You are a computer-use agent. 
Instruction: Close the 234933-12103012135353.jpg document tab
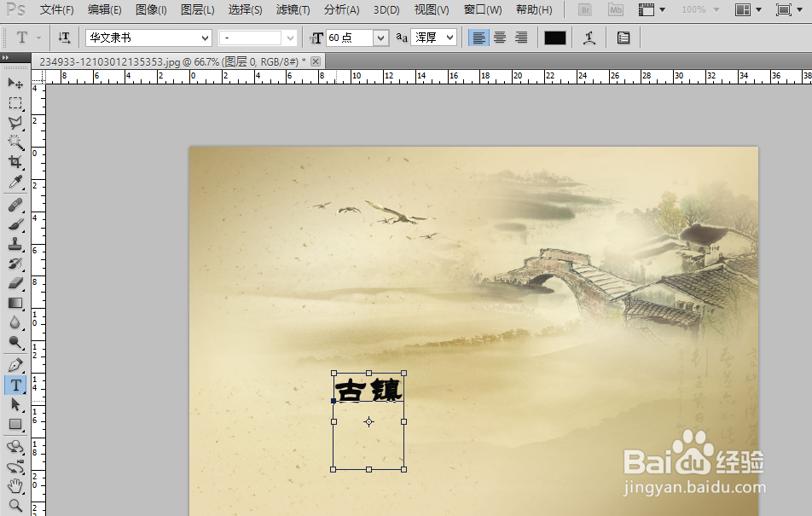click(x=316, y=61)
